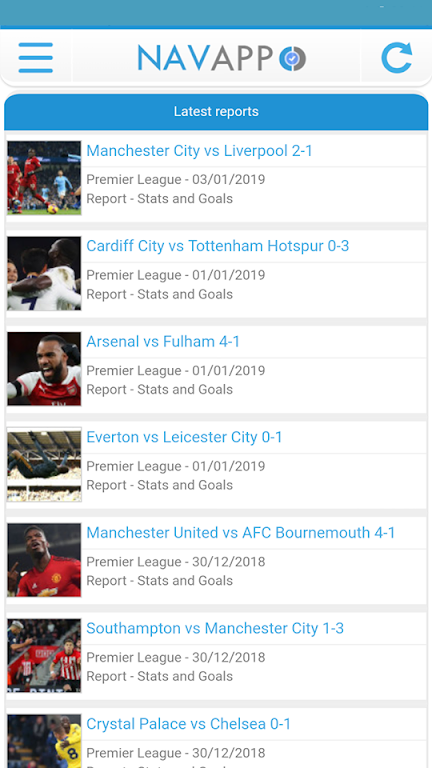This screenshot has width=432, height=768.
Task: Tap the refresh icon
Action: point(397,58)
